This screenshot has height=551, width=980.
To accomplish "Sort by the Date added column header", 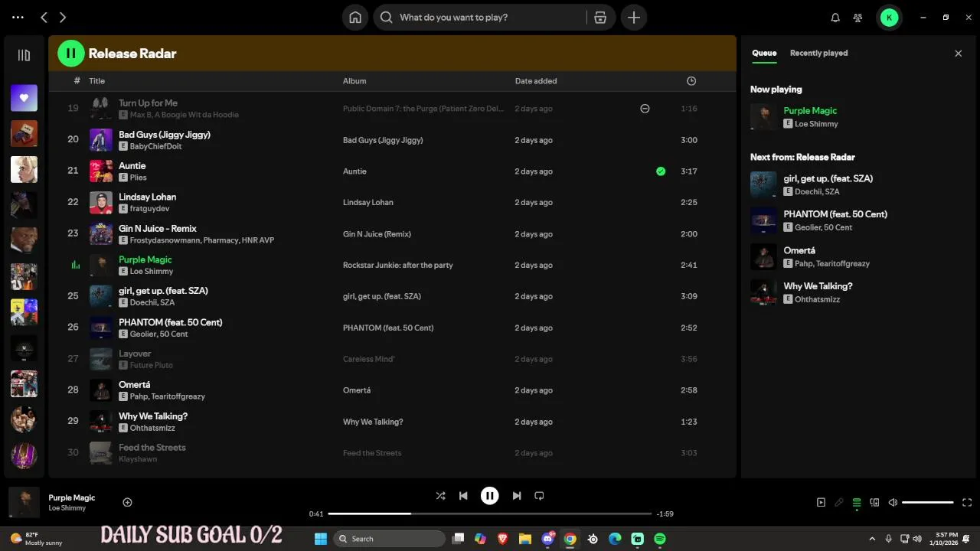I will pos(536,81).
